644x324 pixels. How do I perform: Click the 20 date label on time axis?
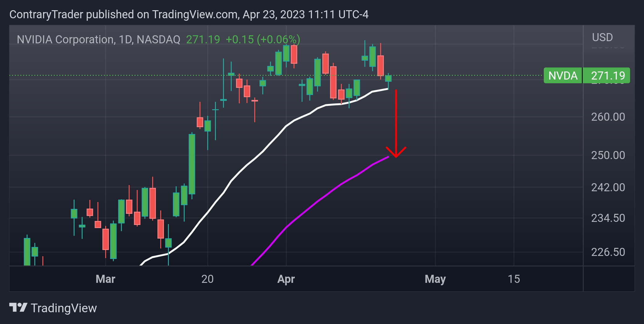(x=208, y=279)
